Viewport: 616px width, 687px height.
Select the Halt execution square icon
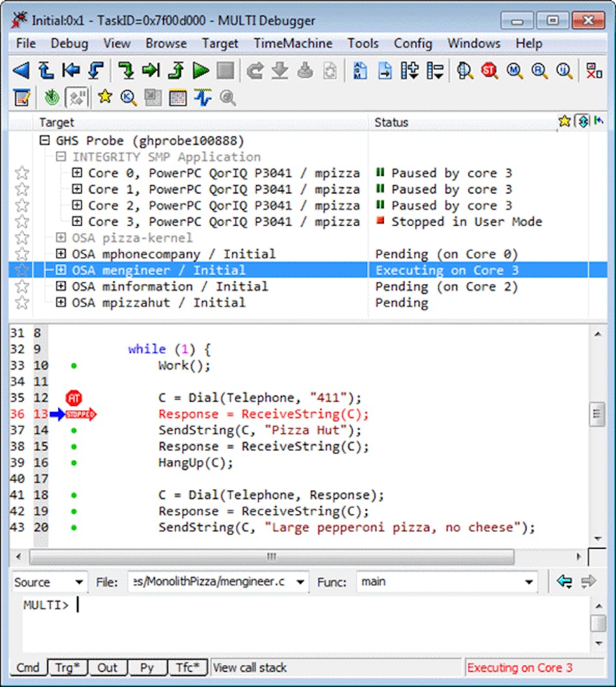coord(225,70)
